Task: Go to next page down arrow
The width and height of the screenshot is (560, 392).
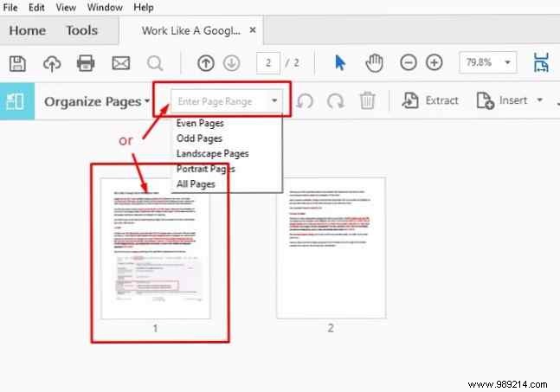Action: [x=231, y=63]
